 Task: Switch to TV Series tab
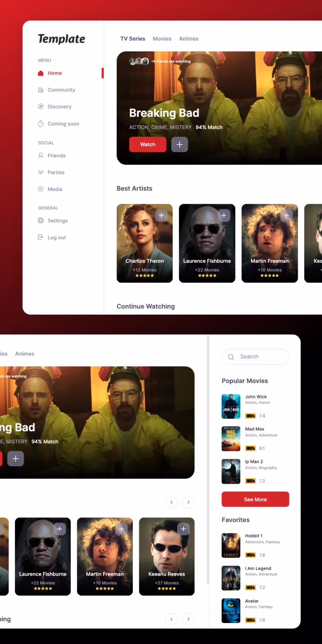tap(133, 39)
